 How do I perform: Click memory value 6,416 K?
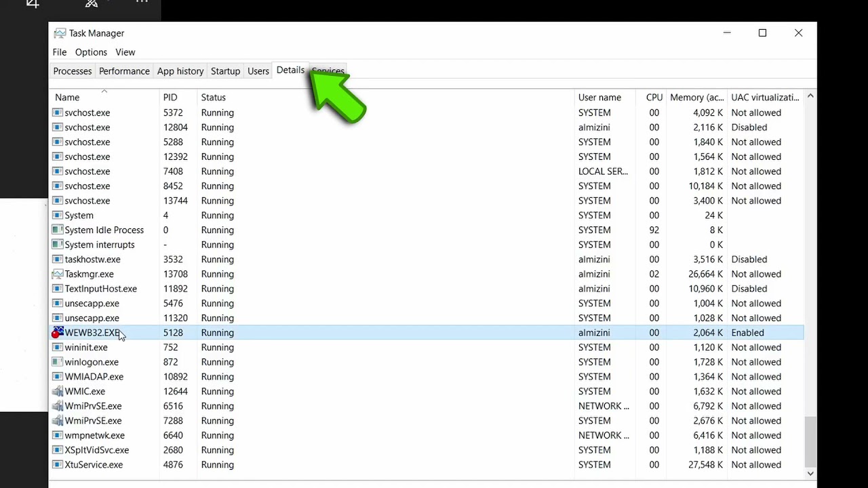click(x=708, y=435)
